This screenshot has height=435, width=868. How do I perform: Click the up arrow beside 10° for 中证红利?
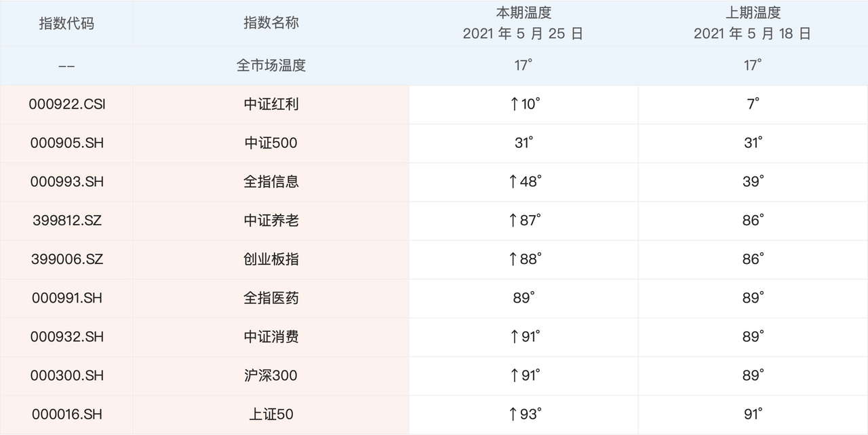pos(514,105)
